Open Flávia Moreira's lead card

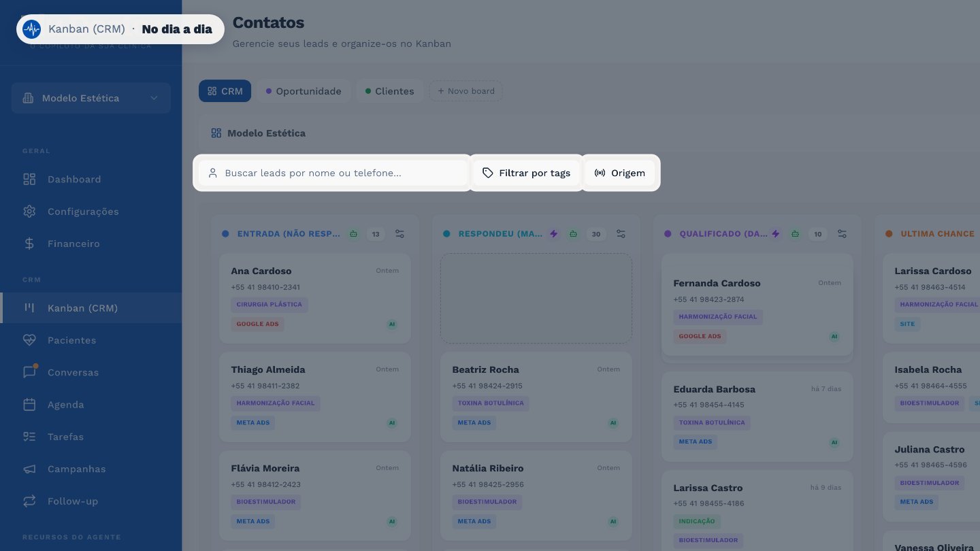315,496
